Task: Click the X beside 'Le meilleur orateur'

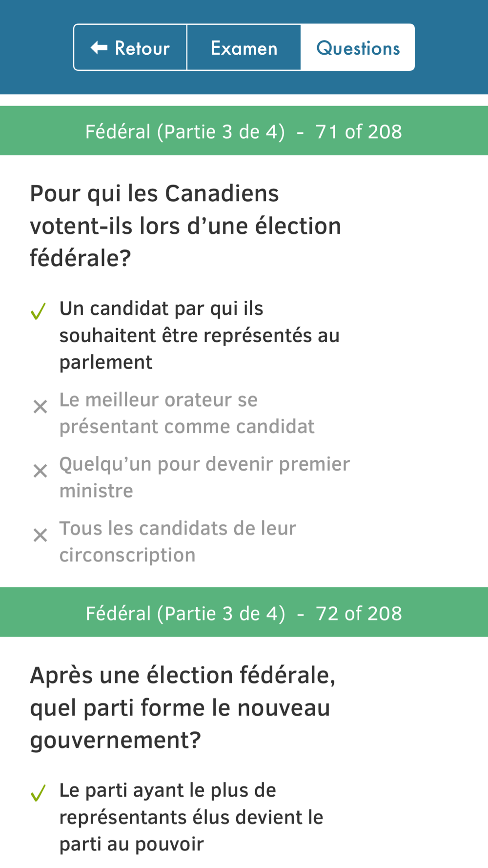Action: (40, 407)
